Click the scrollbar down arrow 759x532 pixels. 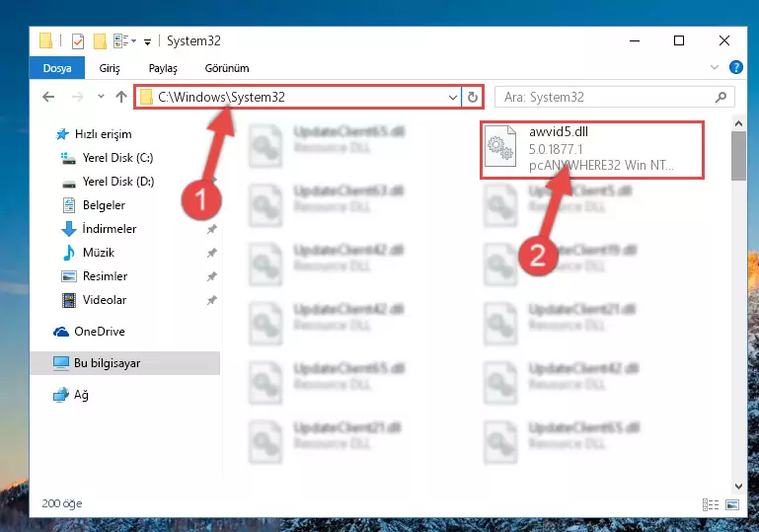click(738, 486)
